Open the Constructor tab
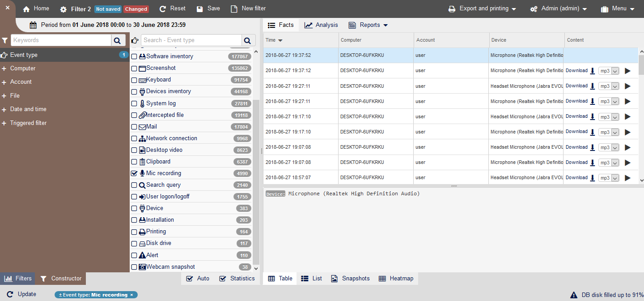This screenshot has height=301, width=644. (61, 279)
